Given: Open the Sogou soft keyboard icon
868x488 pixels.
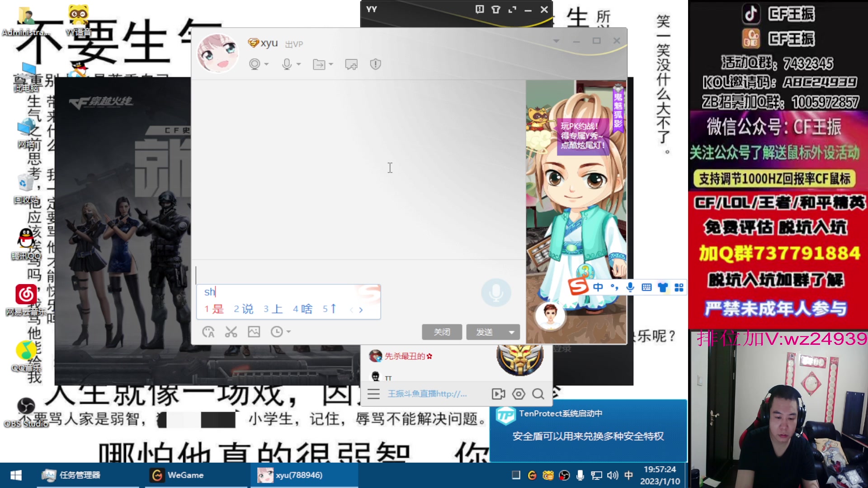Looking at the screenshot, I should [646, 287].
